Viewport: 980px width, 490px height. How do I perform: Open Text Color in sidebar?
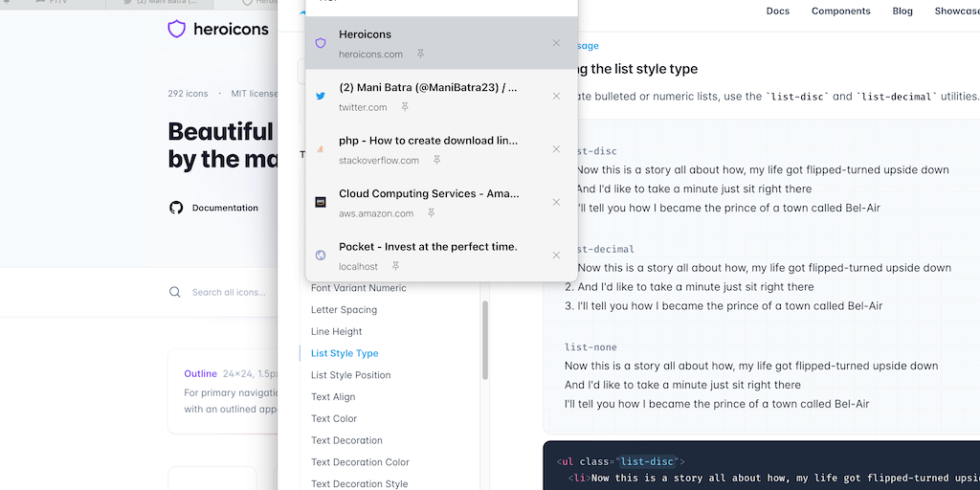[x=334, y=419]
